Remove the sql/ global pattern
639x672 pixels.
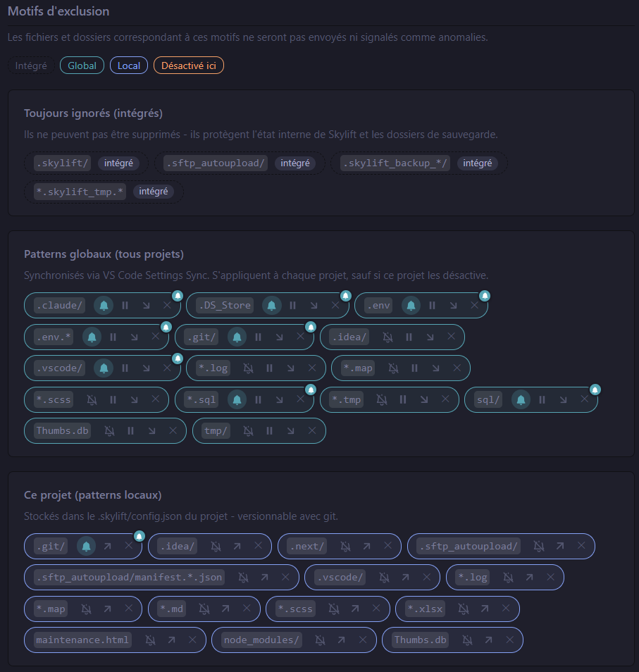coord(585,400)
